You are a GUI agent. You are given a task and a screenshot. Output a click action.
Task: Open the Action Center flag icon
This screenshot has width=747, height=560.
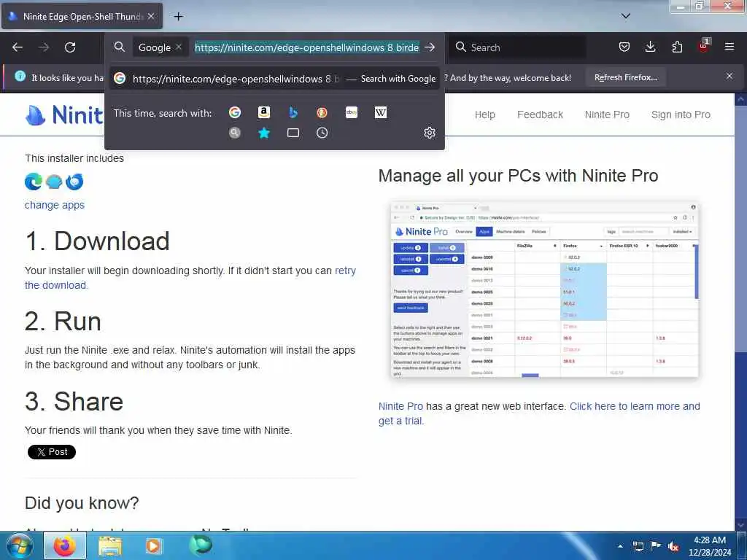click(656, 546)
